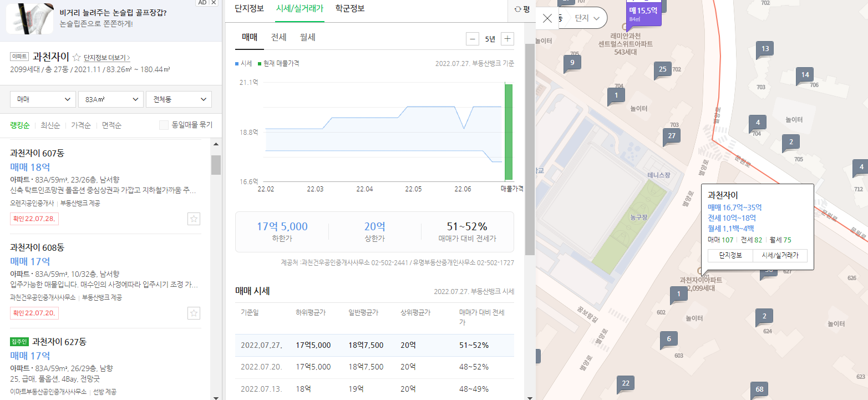Viewport: 868px width, 400px height.
Task: Switch to 학군정보 tab
Action: click(350, 8)
